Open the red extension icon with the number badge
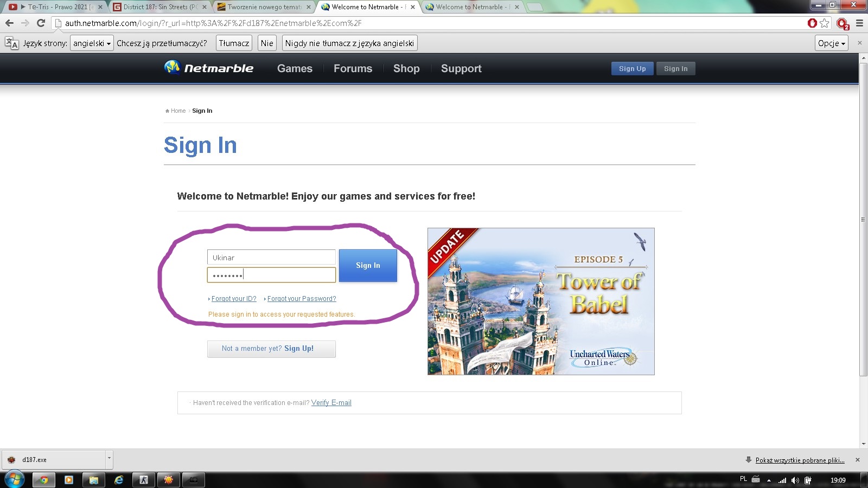Image resolution: width=868 pixels, height=488 pixels. (842, 24)
